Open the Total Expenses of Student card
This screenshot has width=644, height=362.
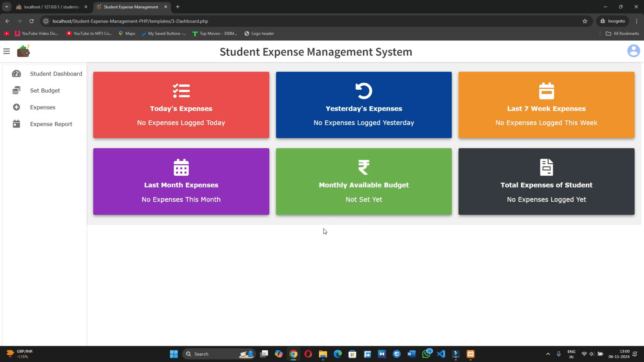click(x=546, y=181)
